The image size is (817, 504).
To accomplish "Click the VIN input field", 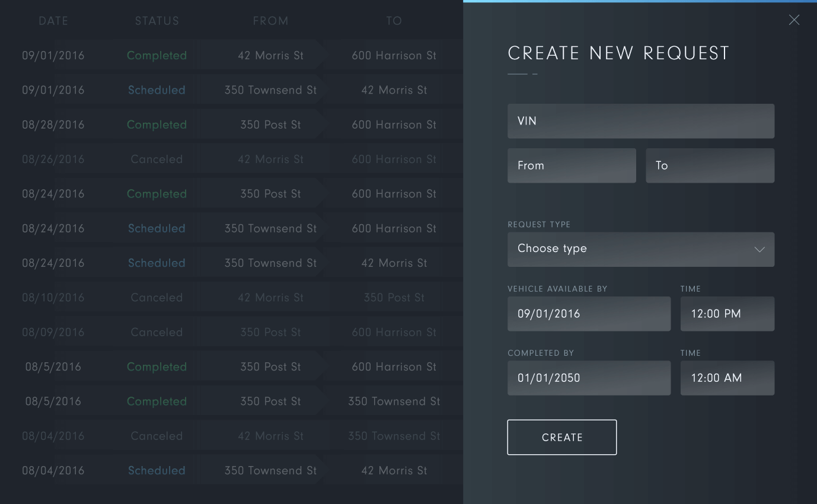I will point(641,121).
